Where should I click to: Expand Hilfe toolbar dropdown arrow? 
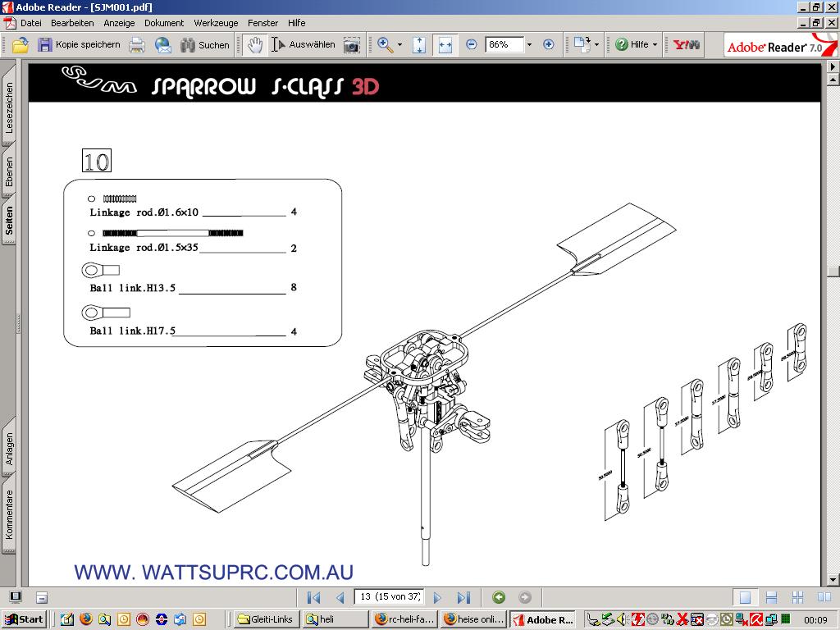pos(655,45)
